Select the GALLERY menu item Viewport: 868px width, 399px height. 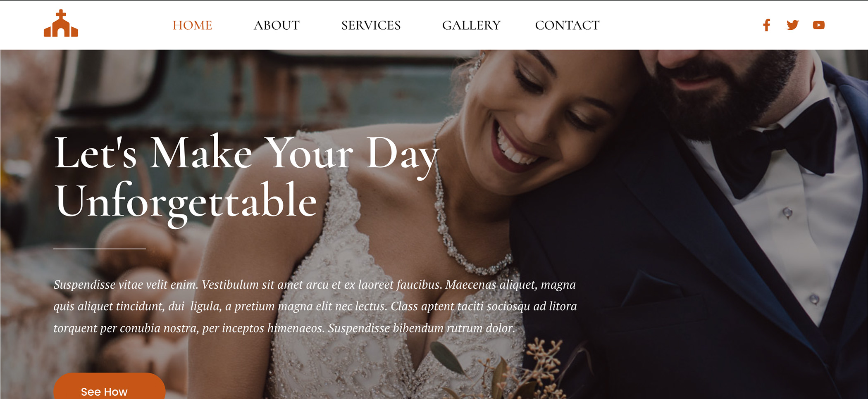[471, 26]
